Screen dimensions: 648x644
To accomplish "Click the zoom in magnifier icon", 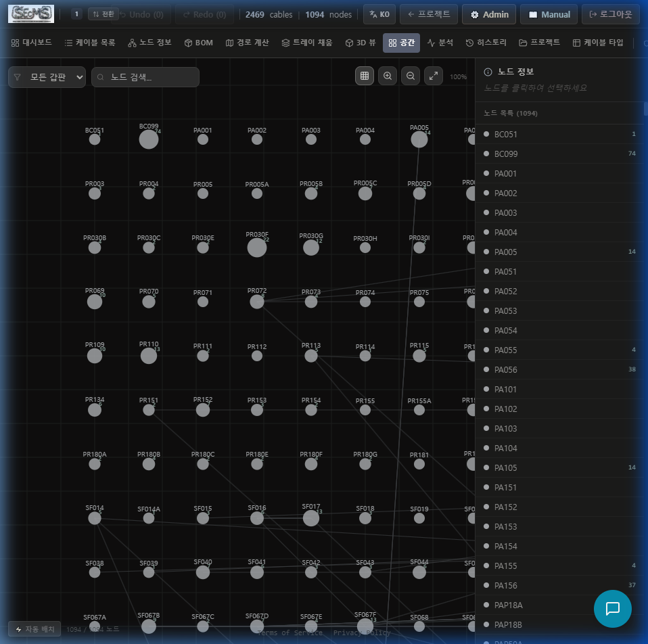I will click(387, 76).
